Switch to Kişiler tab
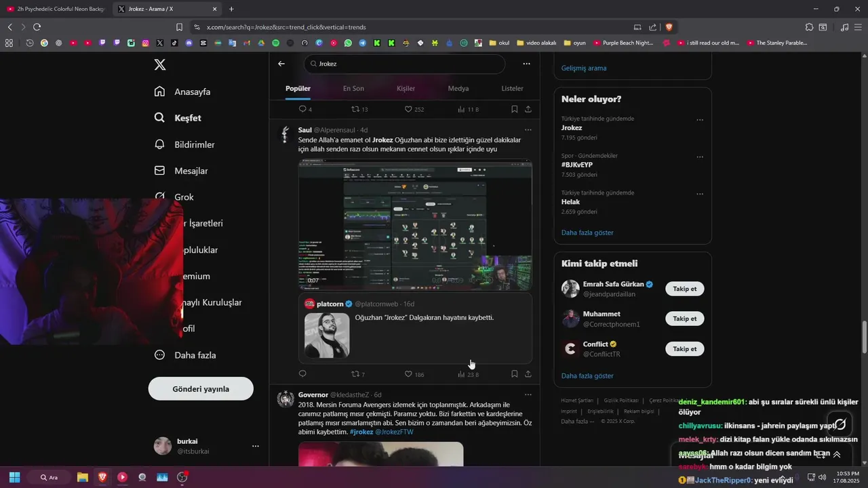This screenshot has height=488, width=868. tap(406, 88)
